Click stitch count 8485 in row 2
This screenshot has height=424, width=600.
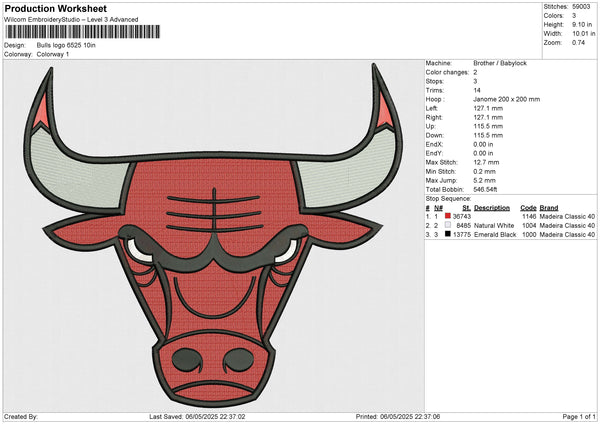tap(463, 225)
